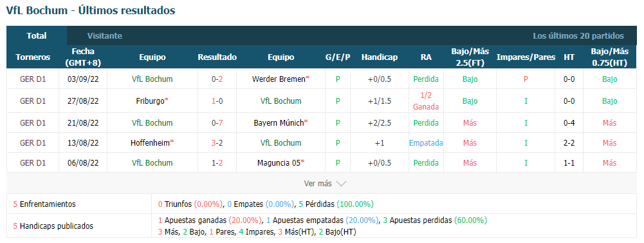Open Maguncia 05 team link
This screenshot has width=644, height=243.
[278, 163]
